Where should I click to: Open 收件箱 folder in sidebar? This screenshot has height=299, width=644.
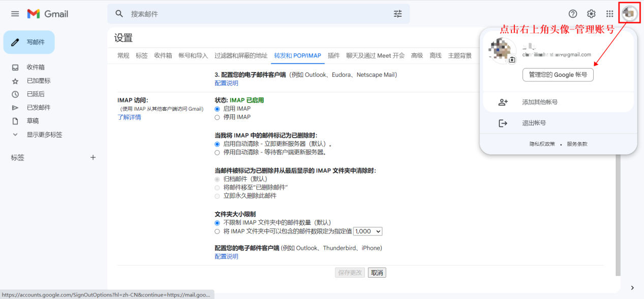pos(36,67)
